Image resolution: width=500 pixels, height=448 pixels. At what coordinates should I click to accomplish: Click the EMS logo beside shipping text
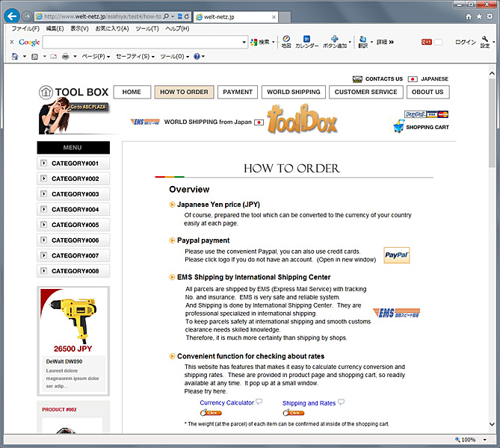[x=396, y=313]
